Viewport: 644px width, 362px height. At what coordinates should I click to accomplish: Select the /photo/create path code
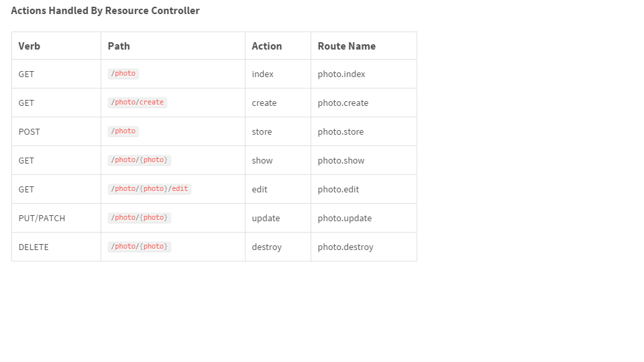(138, 103)
